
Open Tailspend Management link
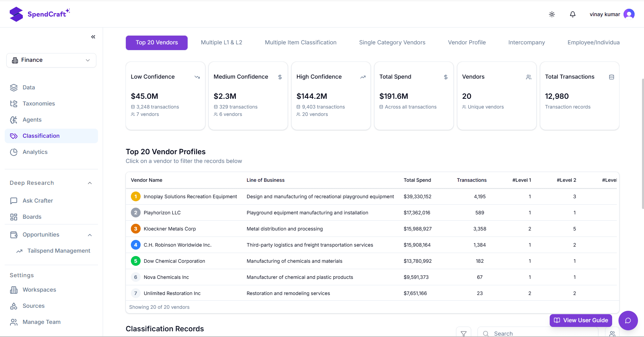coord(59,251)
